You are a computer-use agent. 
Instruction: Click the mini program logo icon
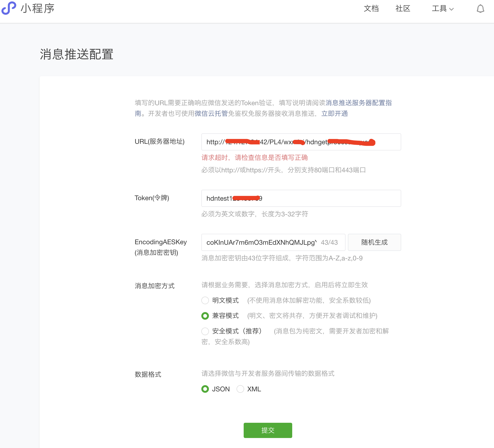coord(9,8)
